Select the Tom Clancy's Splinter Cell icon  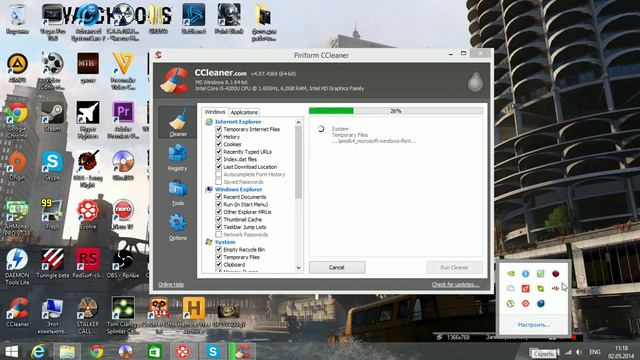[123, 316]
